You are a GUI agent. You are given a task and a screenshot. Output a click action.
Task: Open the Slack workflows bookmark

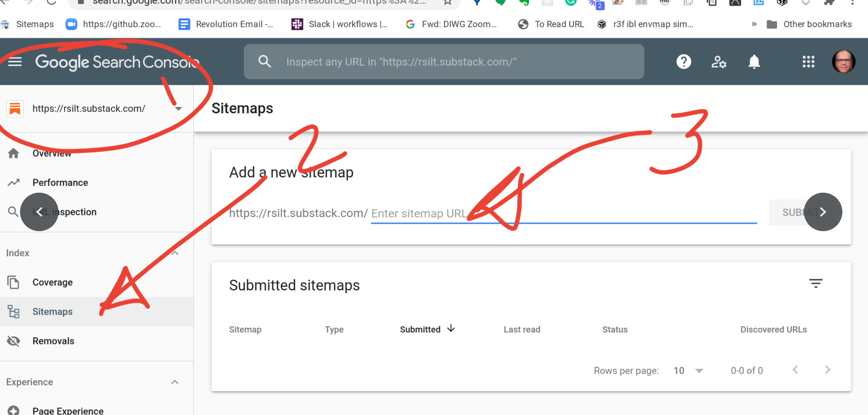(x=339, y=24)
